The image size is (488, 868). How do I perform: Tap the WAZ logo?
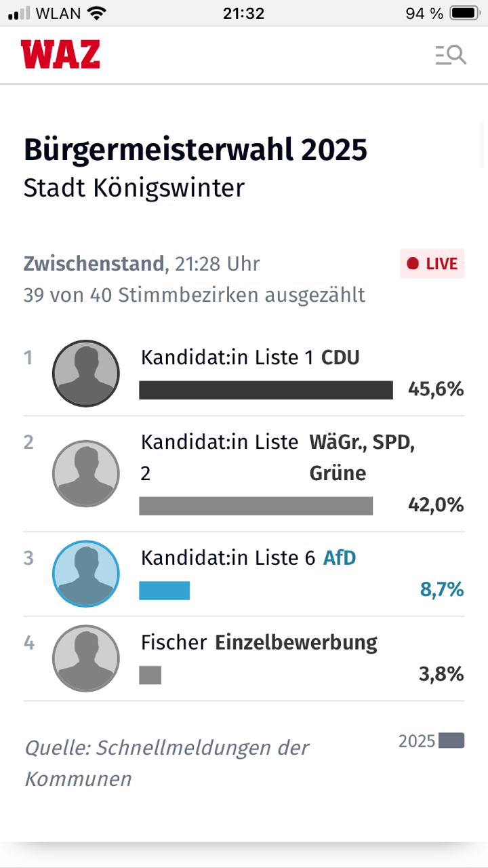click(60, 54)
